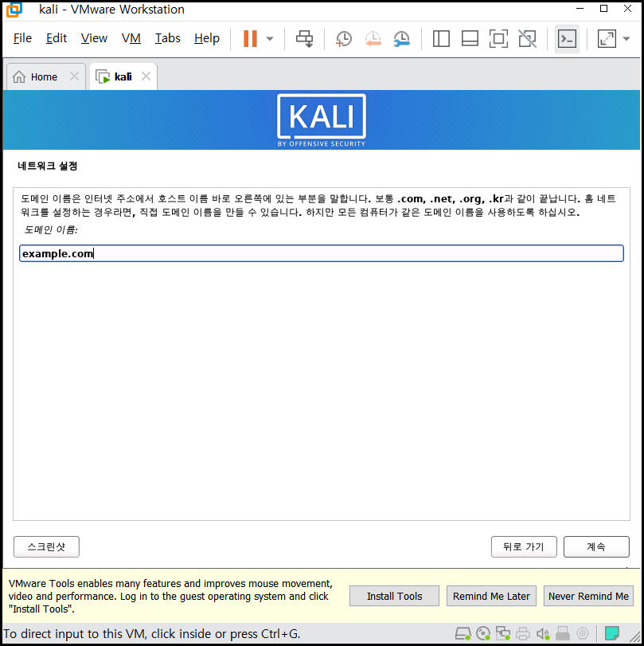Click the display device status icon

coord(582,633)
